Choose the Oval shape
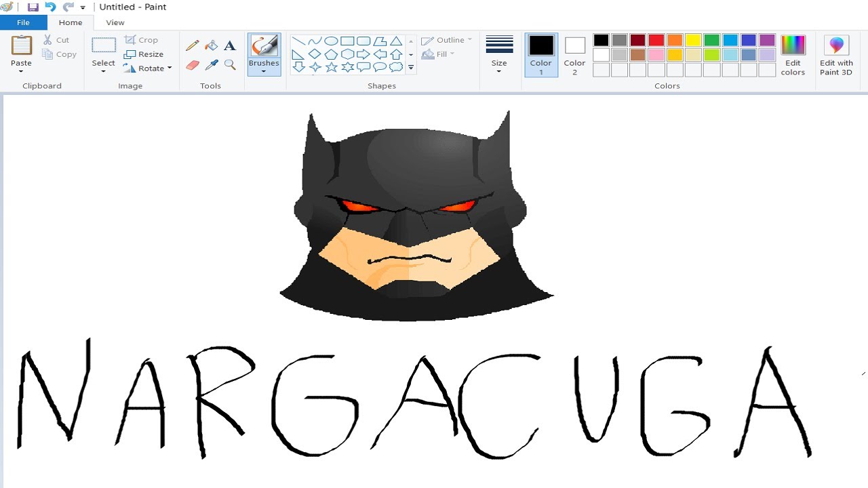 [x=331, y=41]
